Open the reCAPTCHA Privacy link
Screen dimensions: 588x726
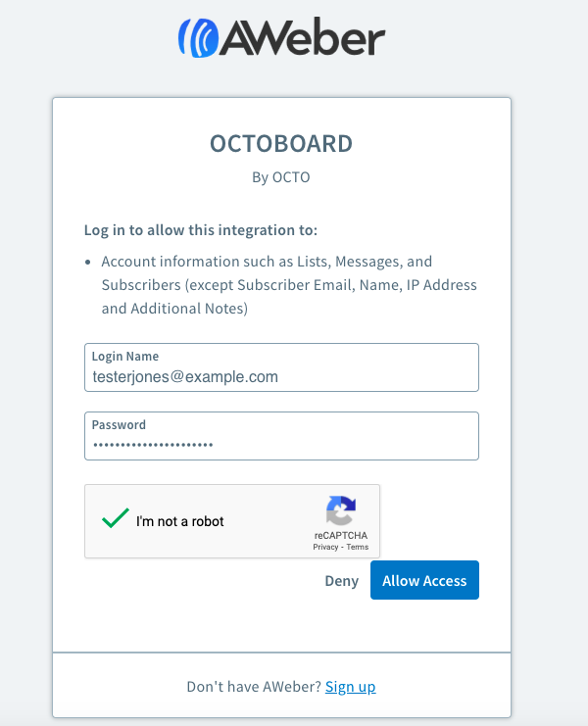click(325, 547)
